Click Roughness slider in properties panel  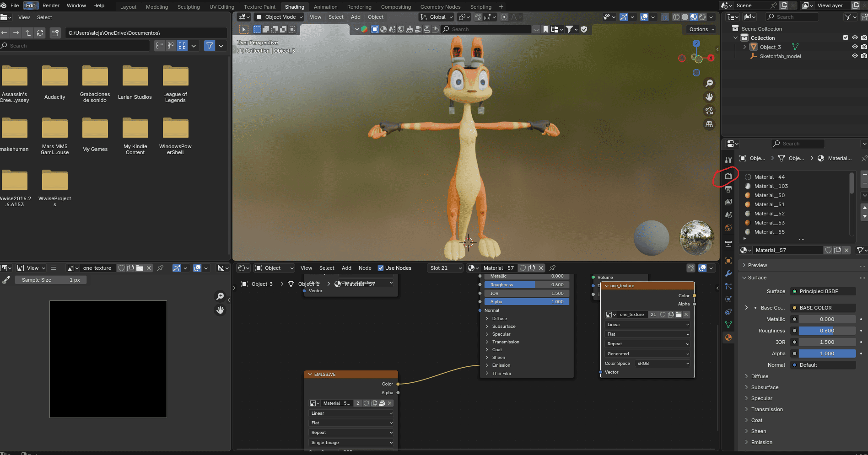click(827, 331)
